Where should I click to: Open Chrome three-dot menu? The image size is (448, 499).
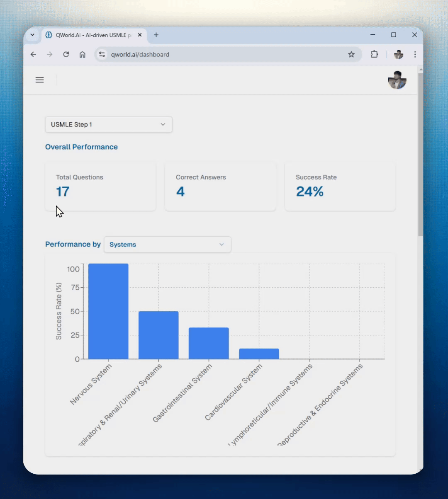tap(415, 54)
